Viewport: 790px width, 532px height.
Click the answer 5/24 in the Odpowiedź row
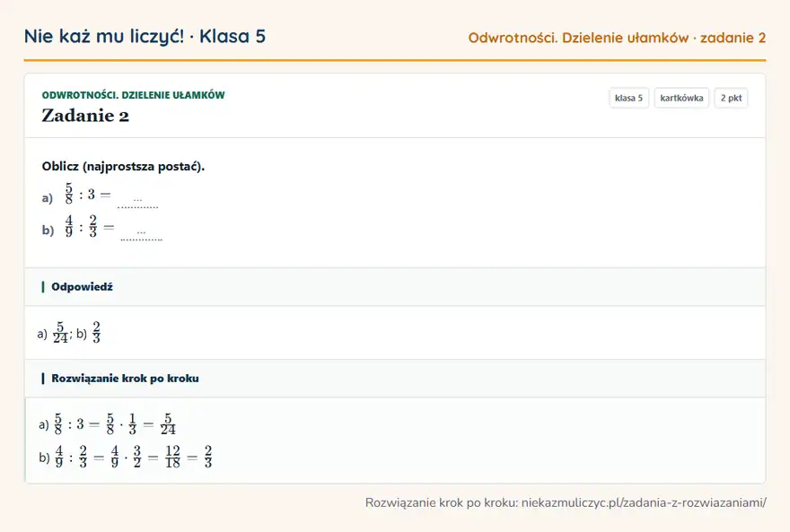[x=60, y=333]
